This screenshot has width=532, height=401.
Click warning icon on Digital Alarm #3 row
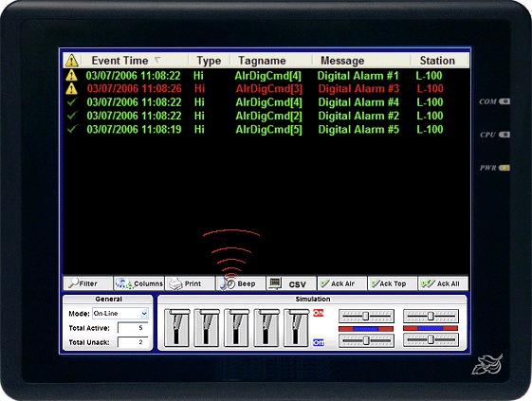click(x=71, y=88)
